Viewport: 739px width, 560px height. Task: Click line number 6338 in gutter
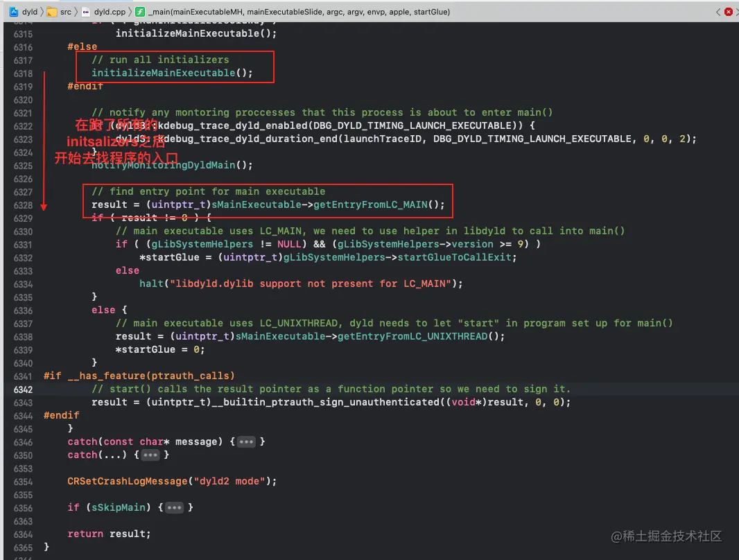point(23,337)
